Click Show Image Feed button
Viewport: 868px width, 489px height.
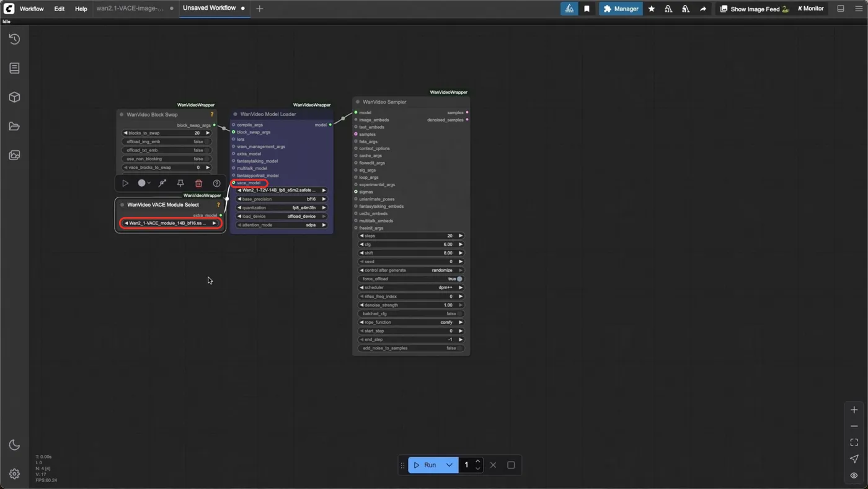click(754, 9)
